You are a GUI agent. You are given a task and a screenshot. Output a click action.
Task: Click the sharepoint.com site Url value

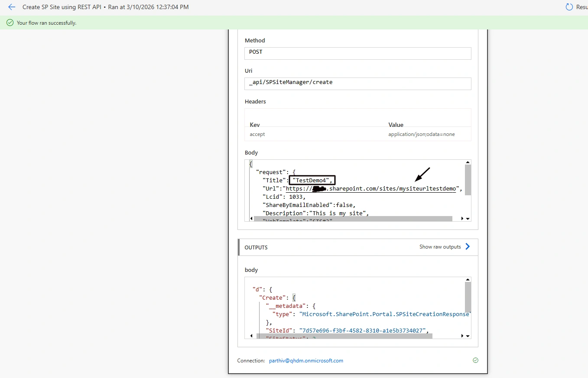[371, 188]
